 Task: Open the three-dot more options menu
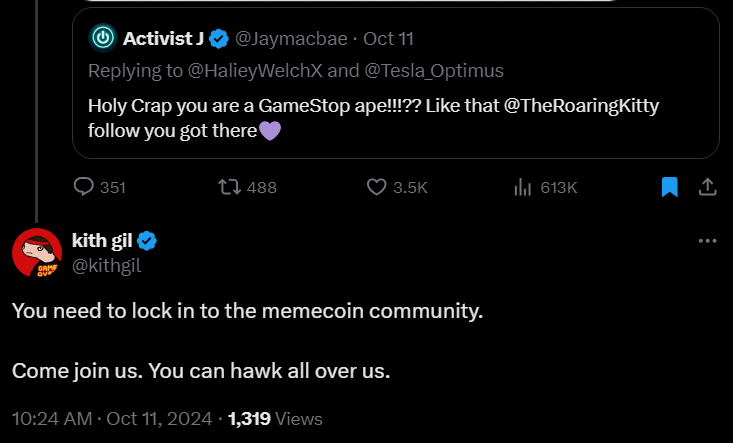pyautogui.click(x=707, y=241)
